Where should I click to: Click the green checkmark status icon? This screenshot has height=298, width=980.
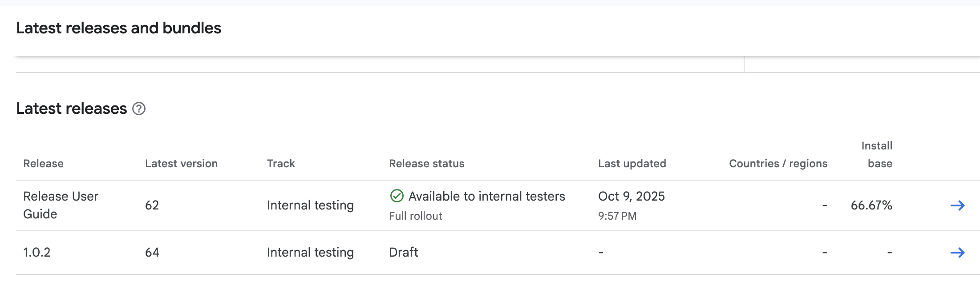pos(397,196)
